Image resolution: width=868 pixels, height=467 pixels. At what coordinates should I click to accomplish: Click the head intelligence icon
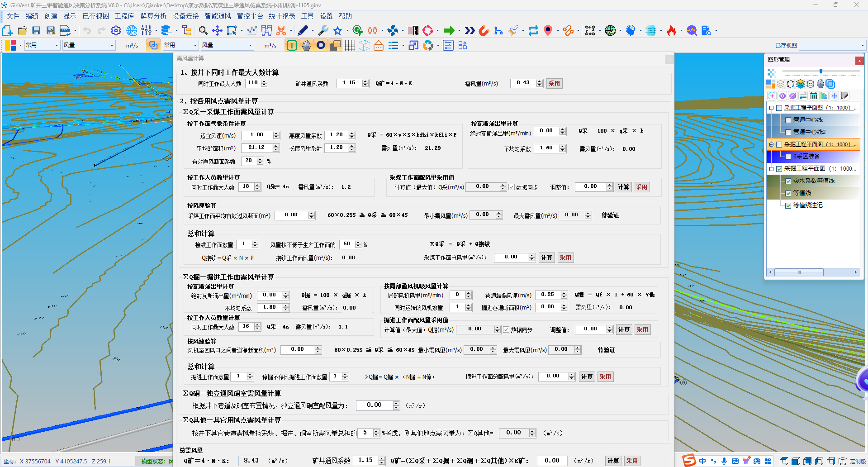click(x=631, y=30)
